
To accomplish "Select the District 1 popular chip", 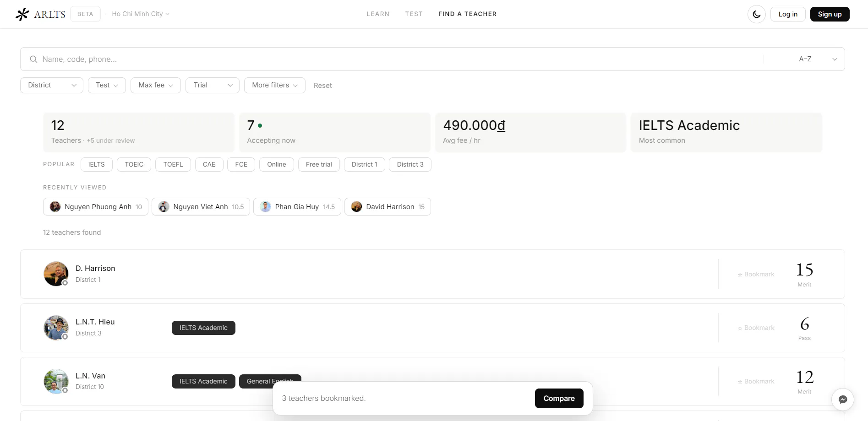I will 365,164.
